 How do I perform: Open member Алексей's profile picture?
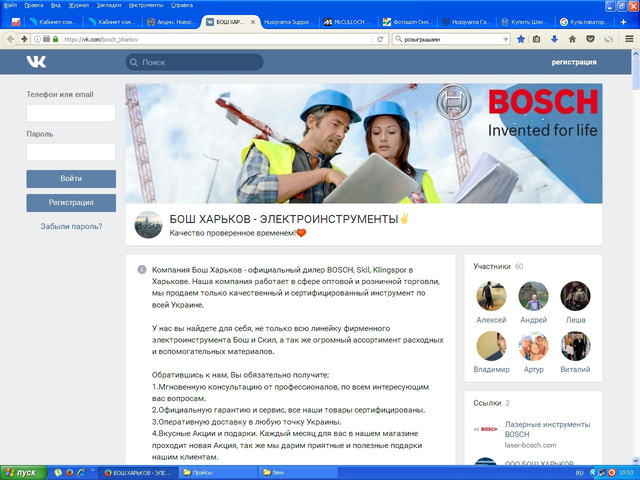click(x=491, y=296)
